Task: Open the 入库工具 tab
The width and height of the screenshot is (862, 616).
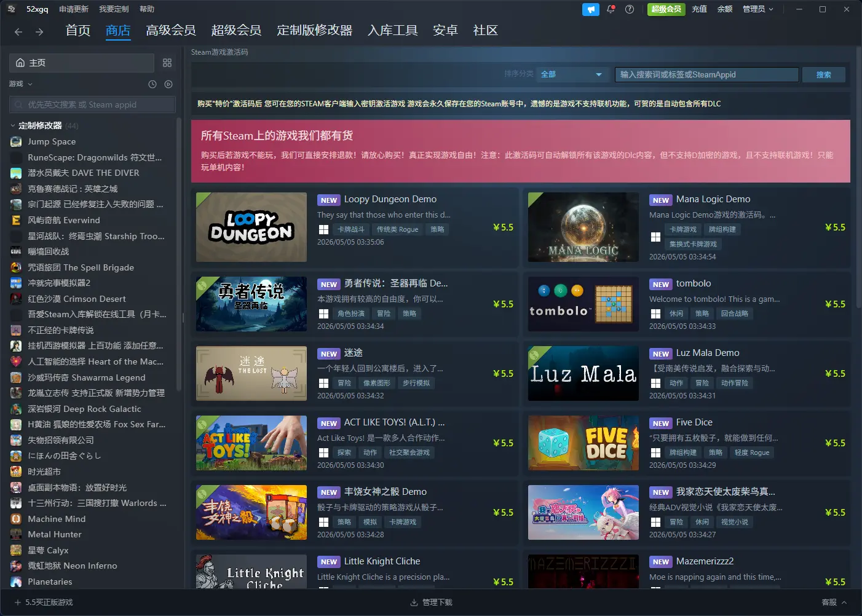Action: (393, 31)
